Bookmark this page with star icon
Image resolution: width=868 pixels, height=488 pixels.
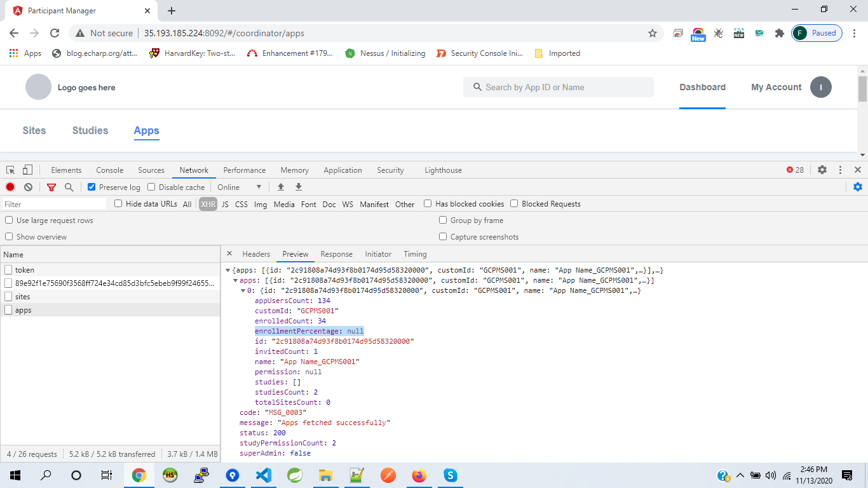click(653, 33)
